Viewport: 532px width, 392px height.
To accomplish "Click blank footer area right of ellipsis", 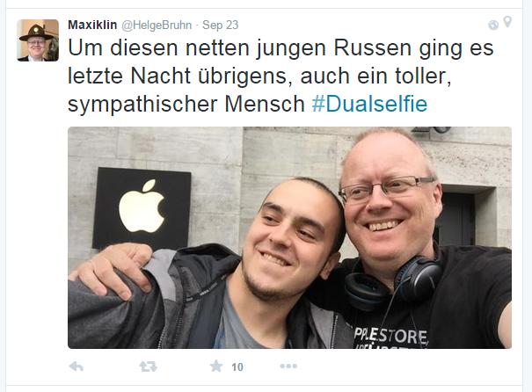I will click(404, 367).
